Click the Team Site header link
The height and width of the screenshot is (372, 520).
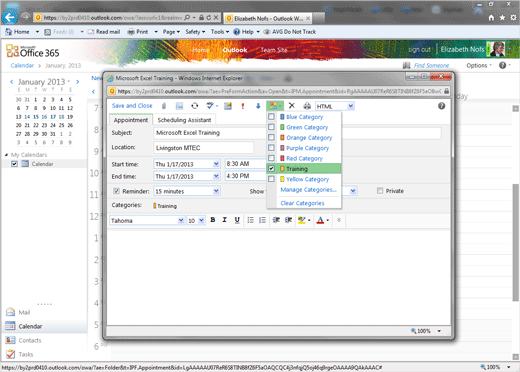pos(274,50)
